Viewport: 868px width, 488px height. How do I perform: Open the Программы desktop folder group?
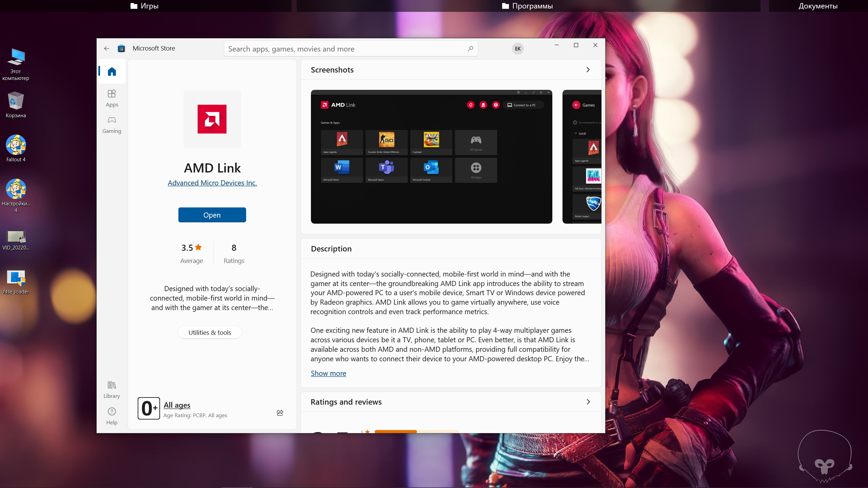[x=527, y=6]
